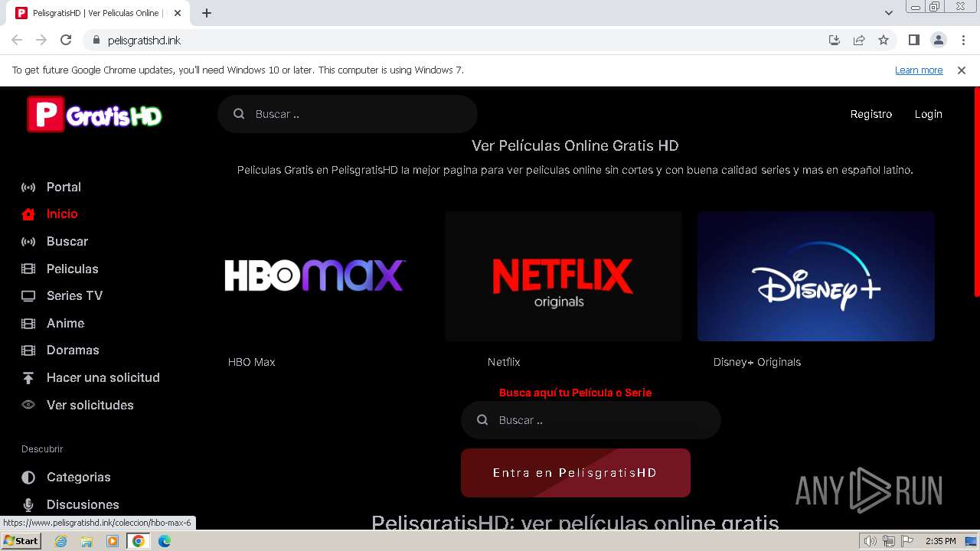
Task: Focus the lower Buscar search field
Action: coord(591,420)
